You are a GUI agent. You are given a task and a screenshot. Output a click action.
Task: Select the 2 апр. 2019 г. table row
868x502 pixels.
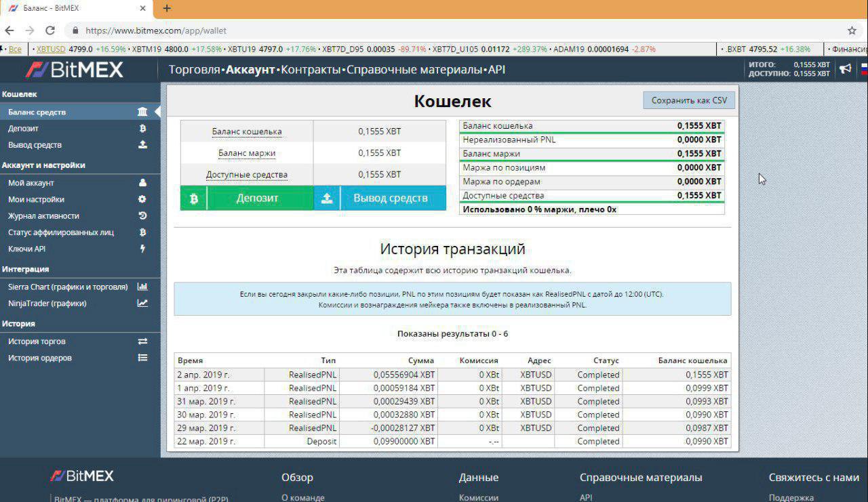click(x=452, y=375)
